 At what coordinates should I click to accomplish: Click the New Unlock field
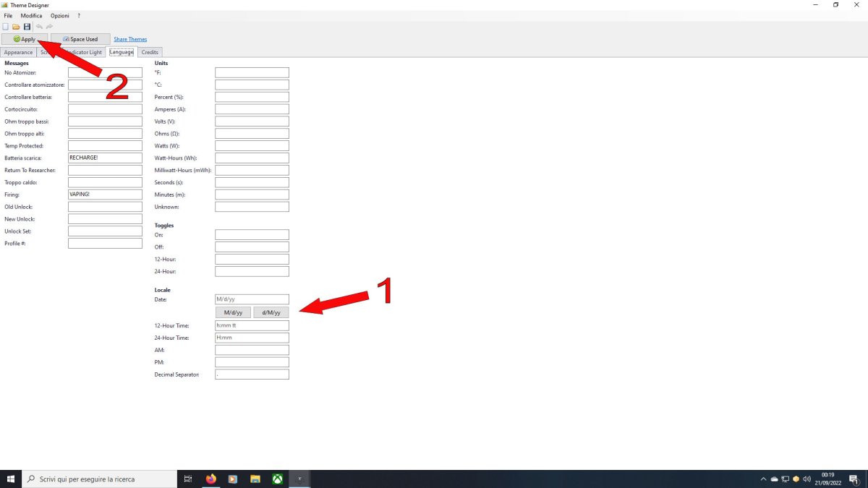105,219
